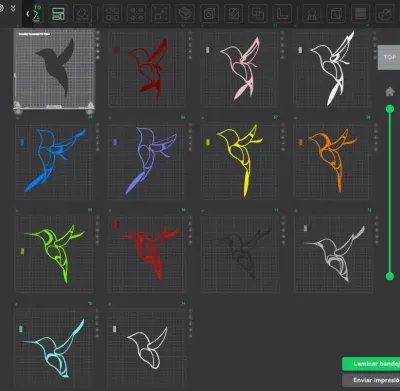400x391 pixels.
Task: Expand the double-chevron menu beside the gear
Action: click(x=13, y=8)
